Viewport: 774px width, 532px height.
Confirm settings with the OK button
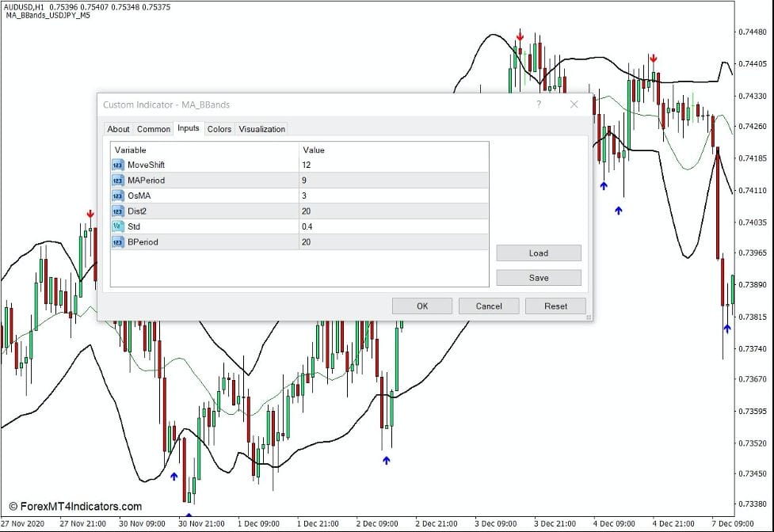pos(421,306)
